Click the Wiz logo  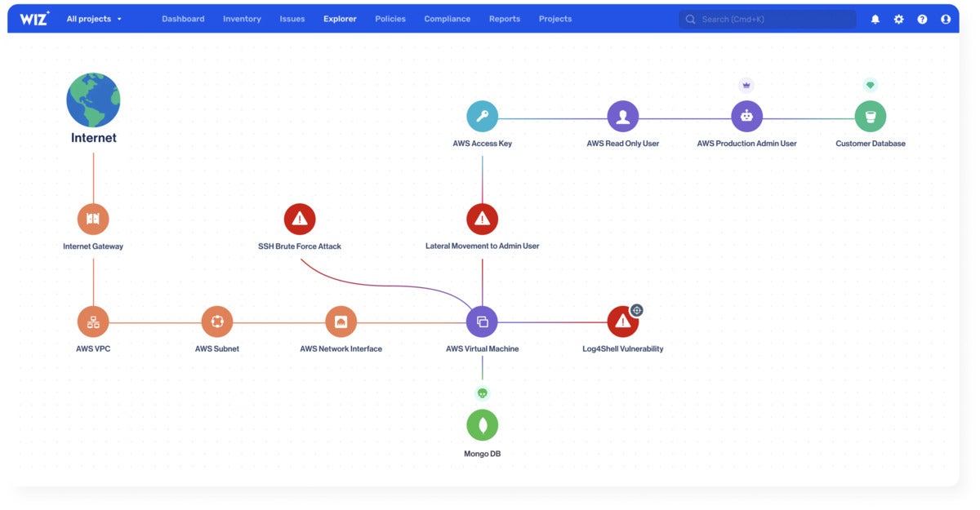tap(34, 19)
